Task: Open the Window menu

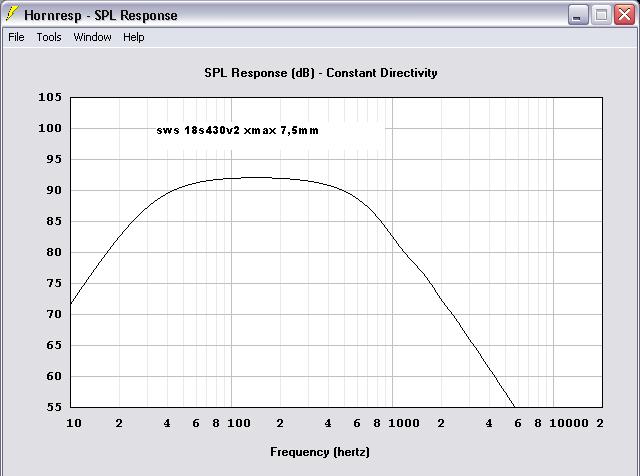Action: [x=92, y=37]
